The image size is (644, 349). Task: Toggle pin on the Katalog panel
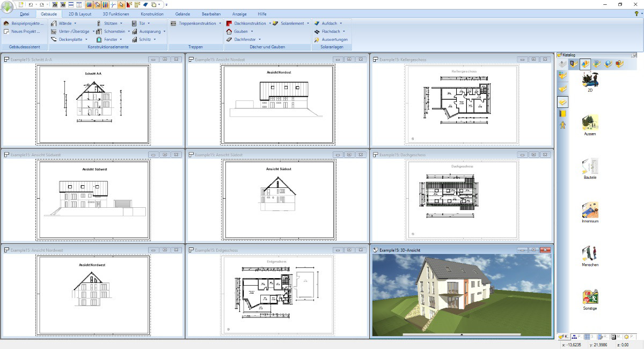(x=634, y=55)
